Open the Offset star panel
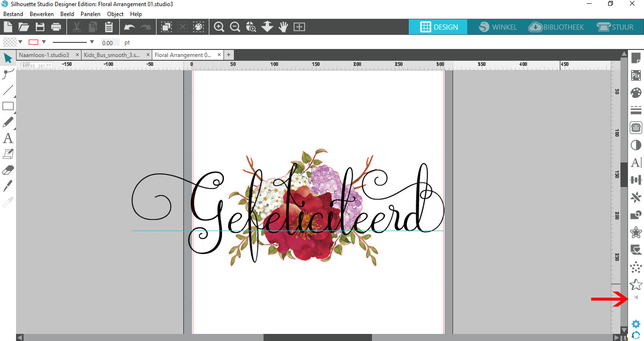Image resolution: width=644 pixels, height=341 pixels. (636, 232)
